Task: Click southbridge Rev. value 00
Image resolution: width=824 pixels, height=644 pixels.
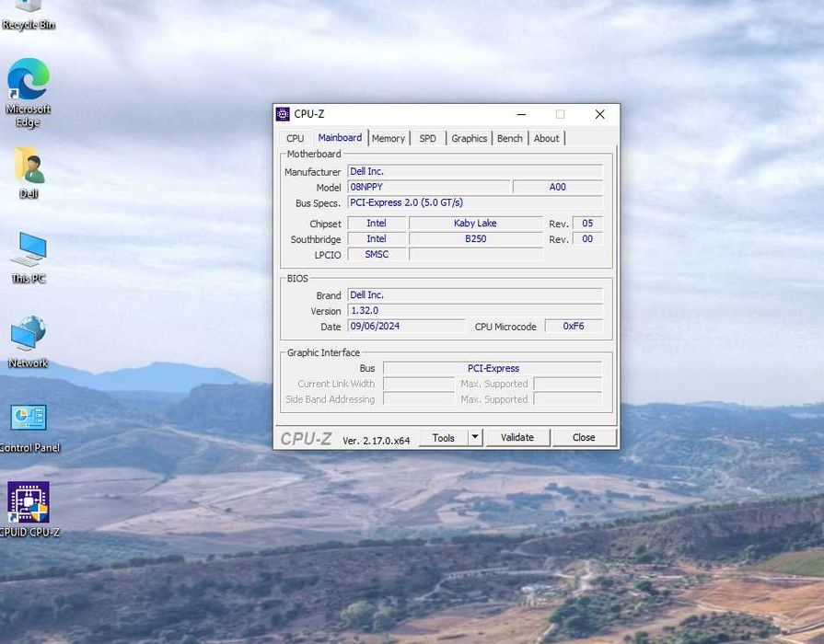Action: (x=587, y=238)
